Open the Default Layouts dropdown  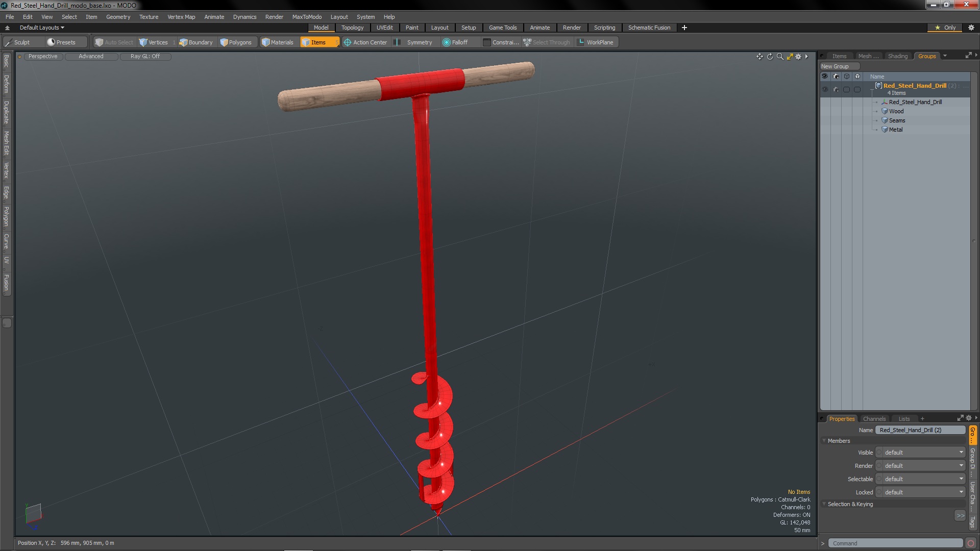click(x=42, y=28)
